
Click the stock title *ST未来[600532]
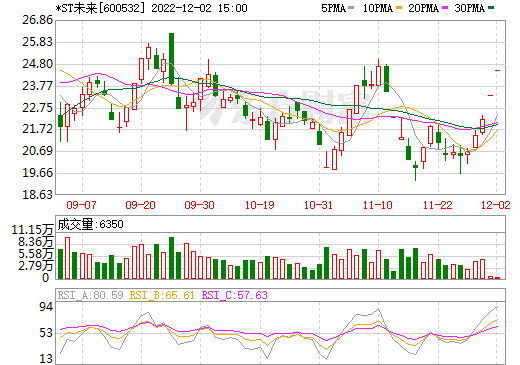click(101, 8)
